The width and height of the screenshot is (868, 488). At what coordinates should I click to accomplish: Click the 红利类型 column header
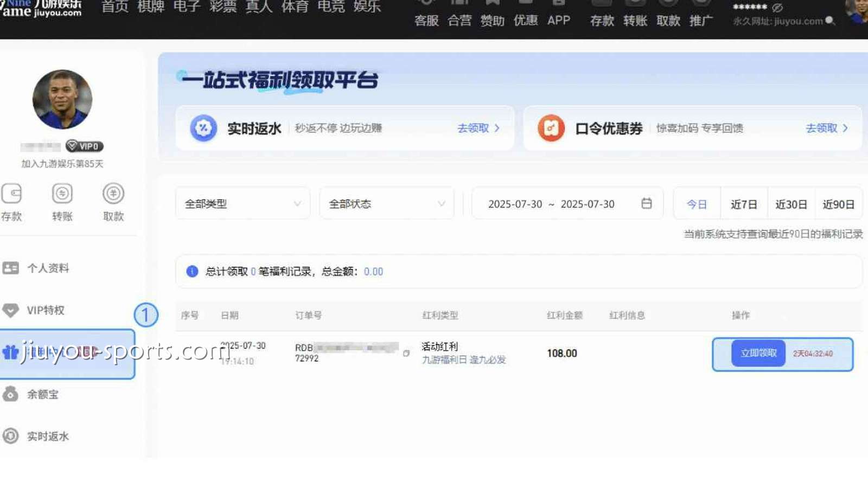click(441, 315)
